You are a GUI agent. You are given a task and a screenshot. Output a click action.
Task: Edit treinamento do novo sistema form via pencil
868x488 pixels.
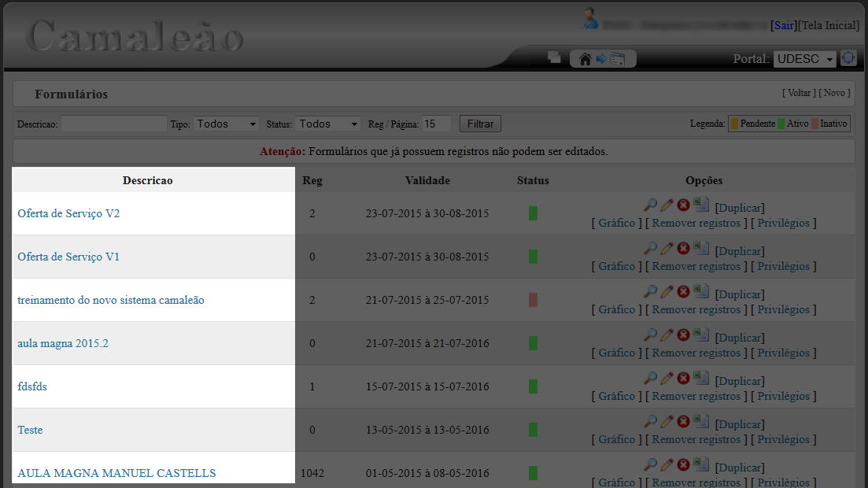(667, 291)
